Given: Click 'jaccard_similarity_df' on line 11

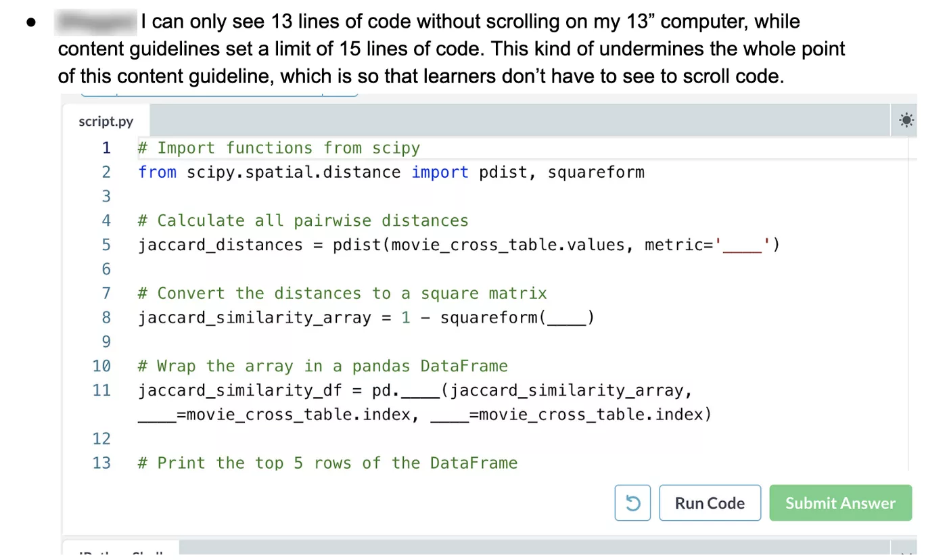Looking at the screenshot, I should click(x=240, y=390).
